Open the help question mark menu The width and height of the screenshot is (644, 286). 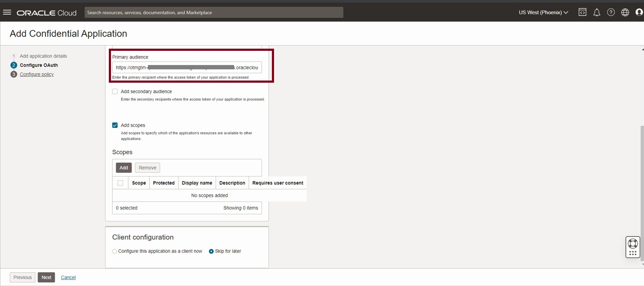point(611,12)
